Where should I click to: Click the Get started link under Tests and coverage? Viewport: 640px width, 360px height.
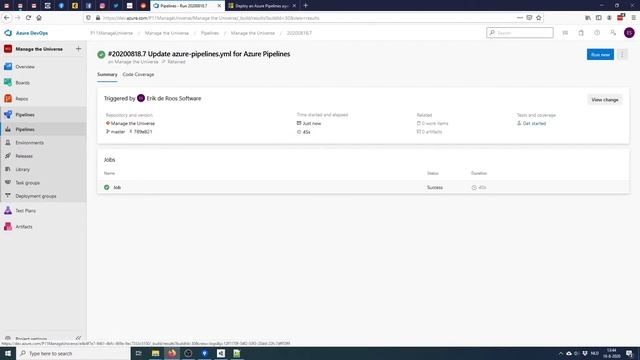534,123
